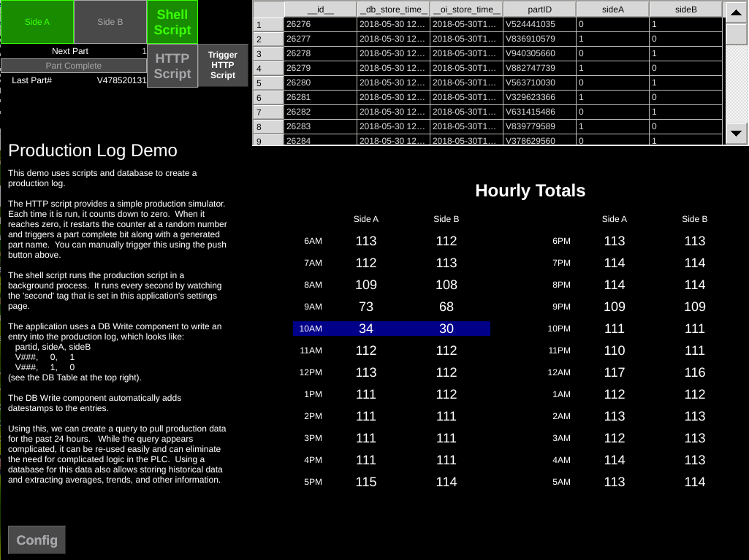This screenshot has width=749, height=560.
Task: Open the Config page
Action: point(37,540)
